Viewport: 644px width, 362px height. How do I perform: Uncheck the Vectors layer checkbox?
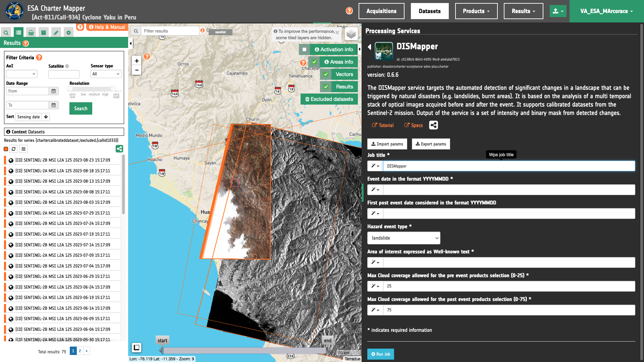326,74
